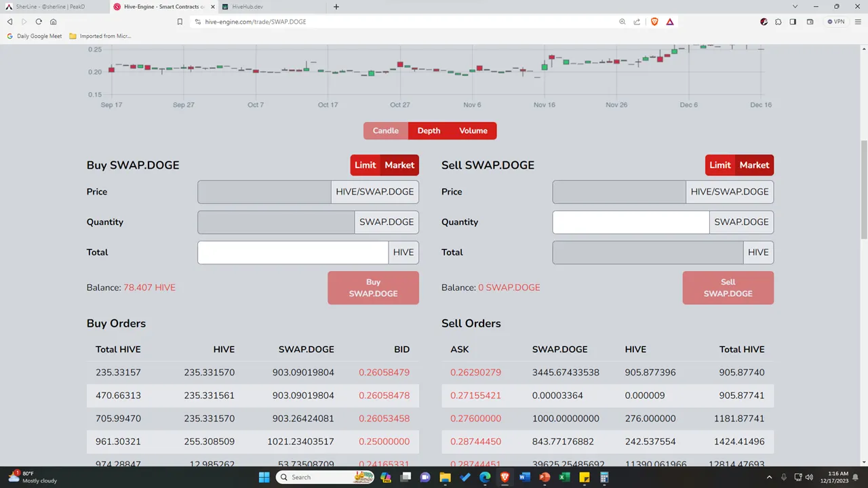
Task: Open Excel from the taskbar
Action: coord(564,477)
